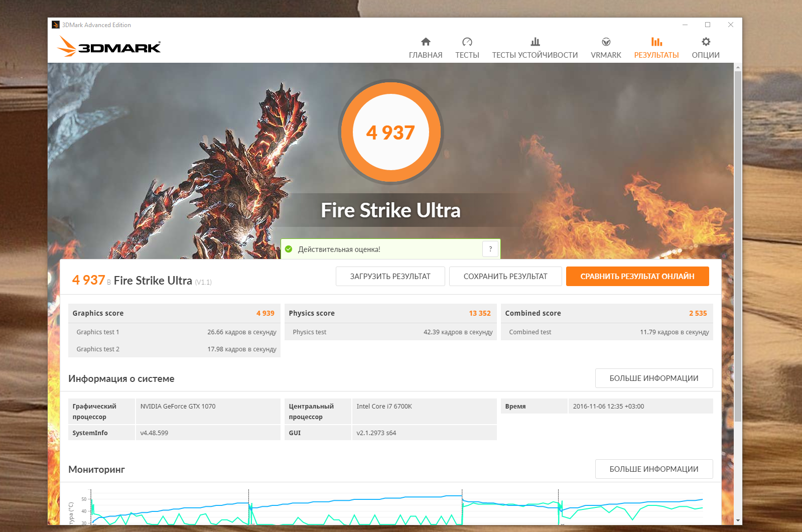Open the question mark help button

click(x=490, y=249)
